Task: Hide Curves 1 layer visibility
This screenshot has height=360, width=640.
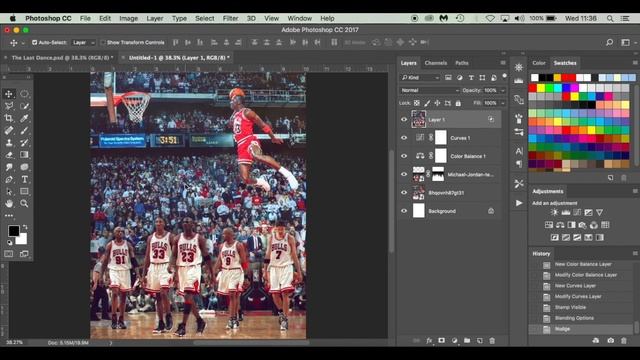Action: (404, 138)
